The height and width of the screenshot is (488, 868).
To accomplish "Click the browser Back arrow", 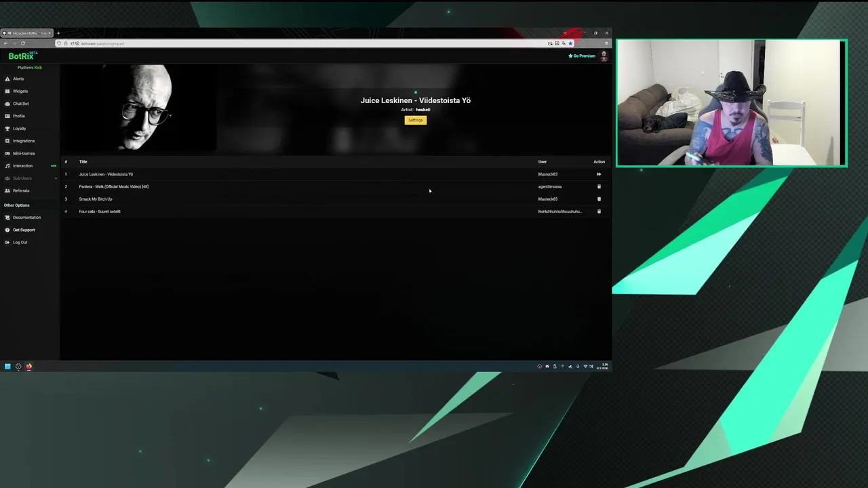I will point(5,43).
